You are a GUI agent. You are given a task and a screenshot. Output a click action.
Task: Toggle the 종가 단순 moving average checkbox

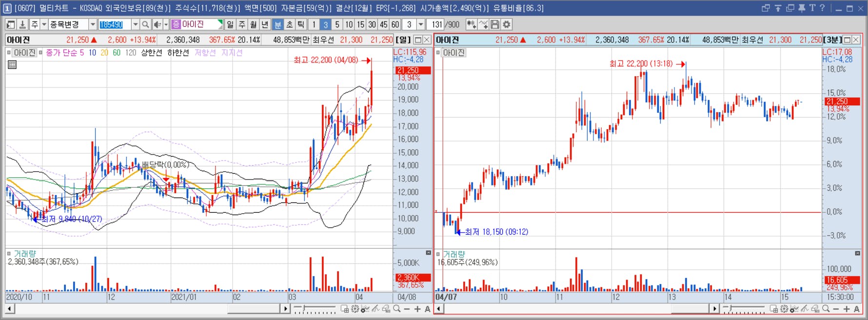click(41, 52)
